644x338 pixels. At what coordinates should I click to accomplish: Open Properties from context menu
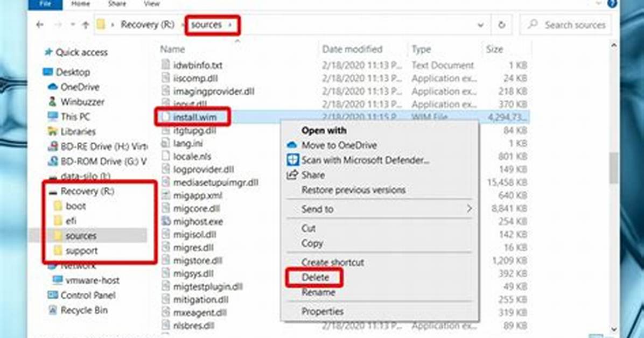323,311
